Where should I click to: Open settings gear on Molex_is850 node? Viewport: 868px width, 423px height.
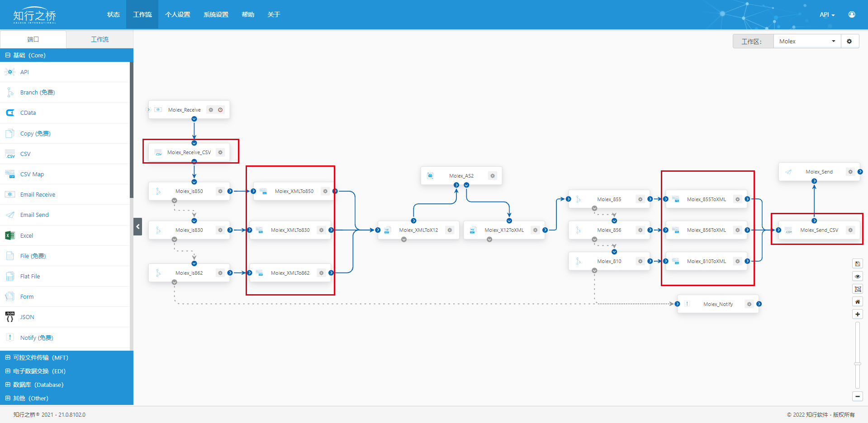click(220, 191)
